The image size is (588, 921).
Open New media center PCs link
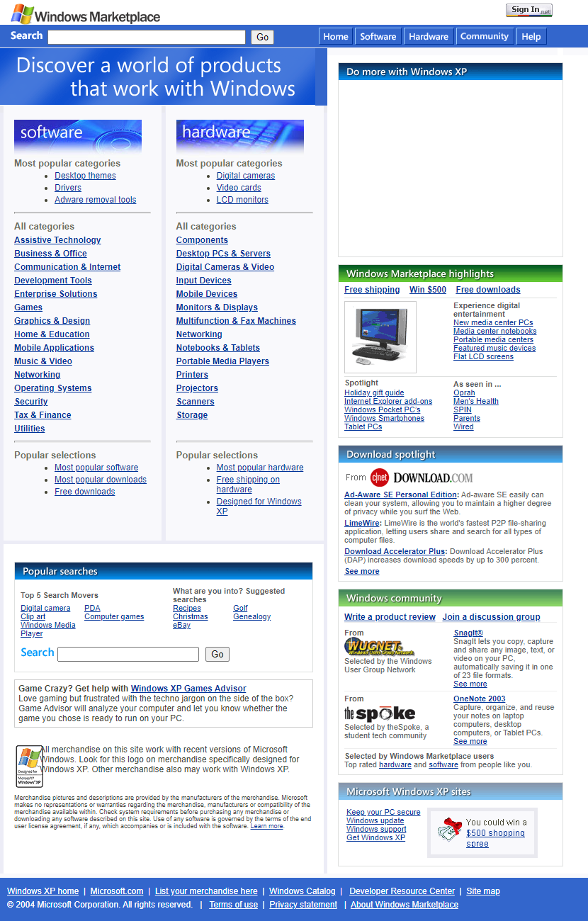point(493,322)
